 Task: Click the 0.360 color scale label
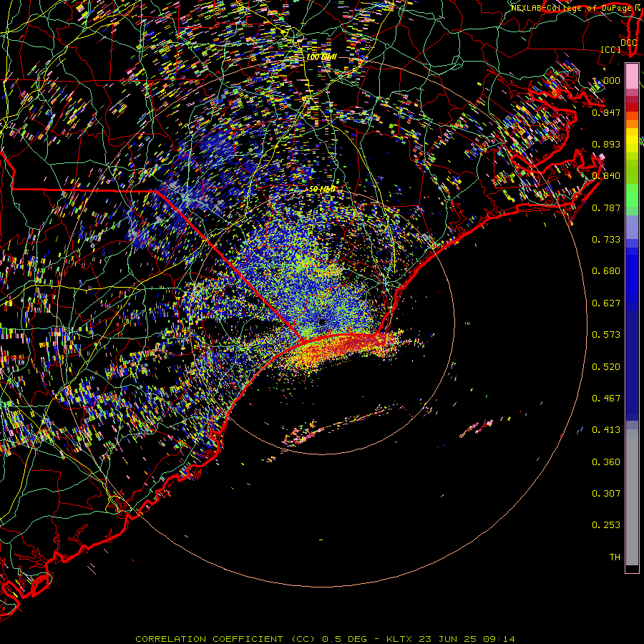[x=606, y=462]
